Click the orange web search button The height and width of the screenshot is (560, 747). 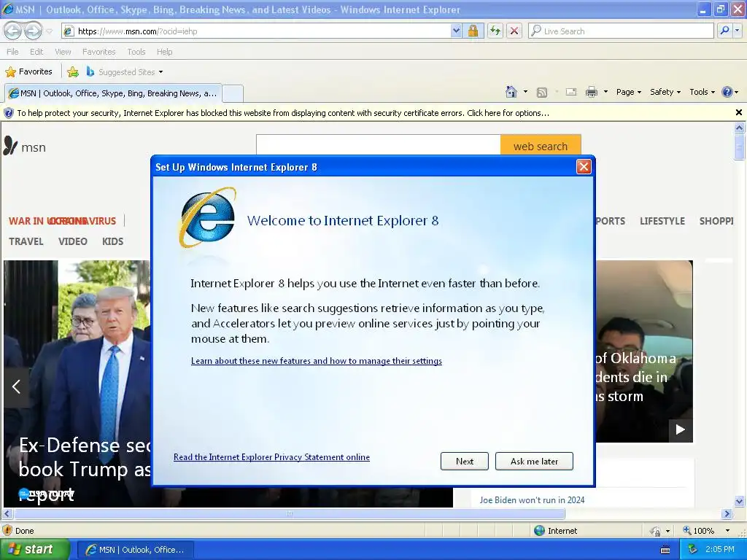coord(541,146)
